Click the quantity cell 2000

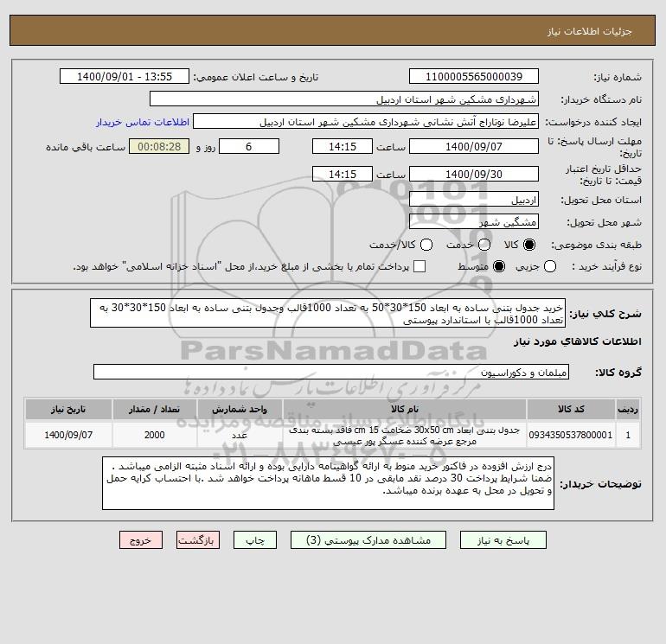click(x=154, y=435)
